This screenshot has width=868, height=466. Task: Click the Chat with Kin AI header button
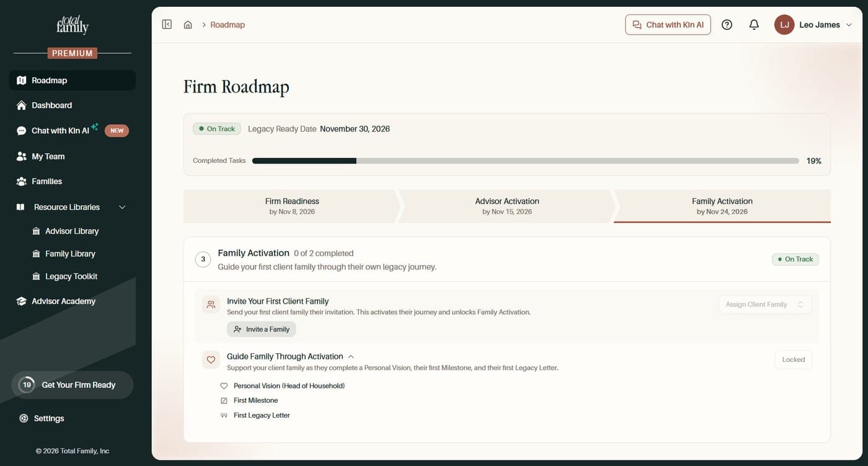coord(668,25)
